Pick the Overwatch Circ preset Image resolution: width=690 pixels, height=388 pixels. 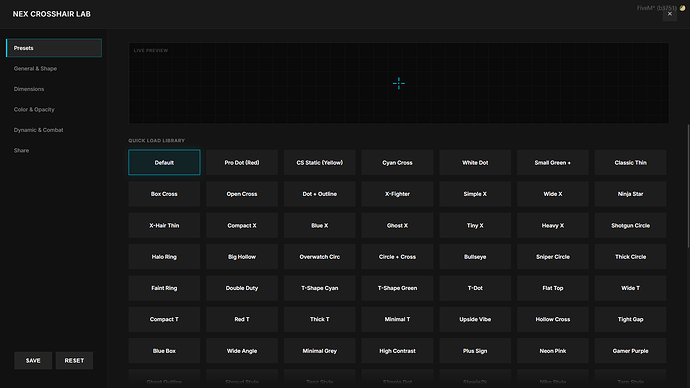(x=319, y=257)
